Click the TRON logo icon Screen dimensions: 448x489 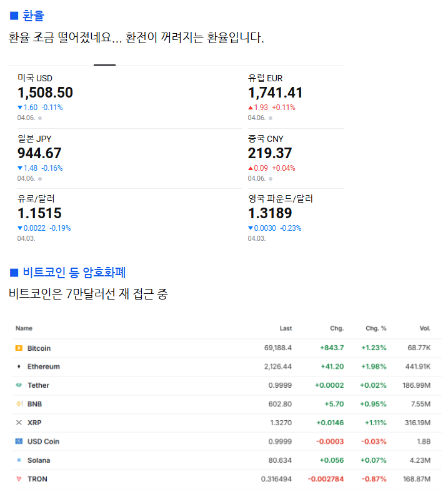(x=19, y=479)
